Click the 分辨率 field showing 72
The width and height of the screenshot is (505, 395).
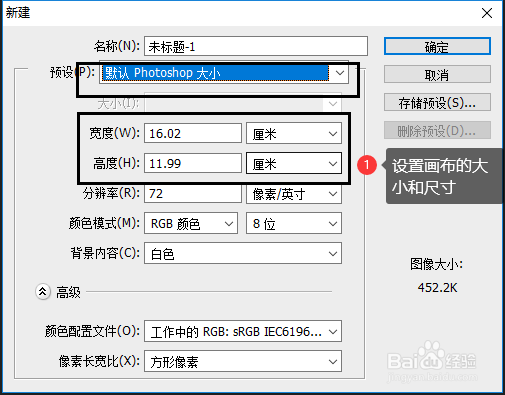point(193,193)
